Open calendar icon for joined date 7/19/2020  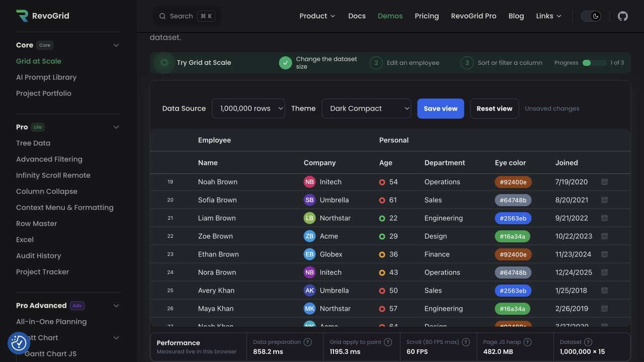pyautogui.click(x=604, y=182)
